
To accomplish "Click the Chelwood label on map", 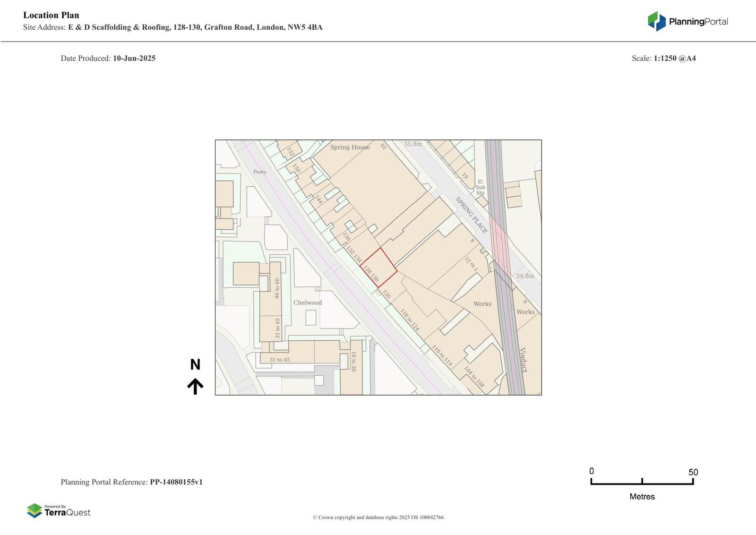I will [308, 302].
